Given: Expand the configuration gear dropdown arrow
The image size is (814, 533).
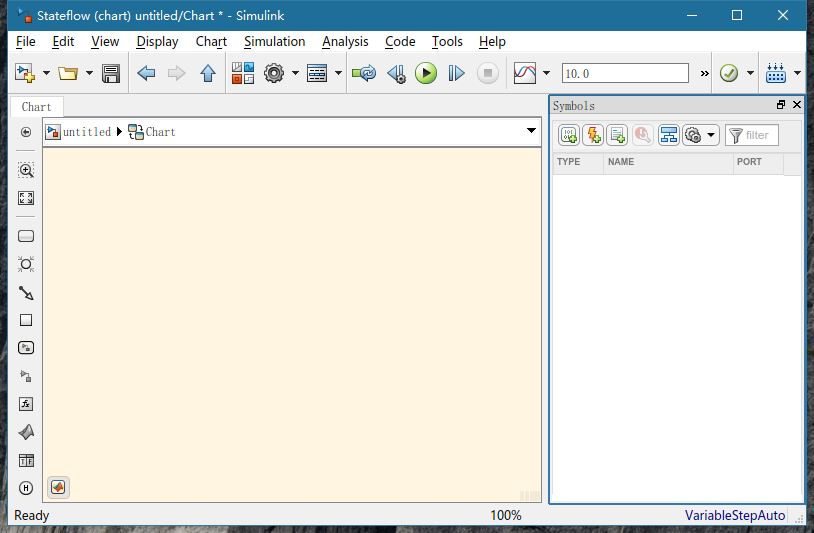Looking at the screenshot, I should tap(295, 73).
